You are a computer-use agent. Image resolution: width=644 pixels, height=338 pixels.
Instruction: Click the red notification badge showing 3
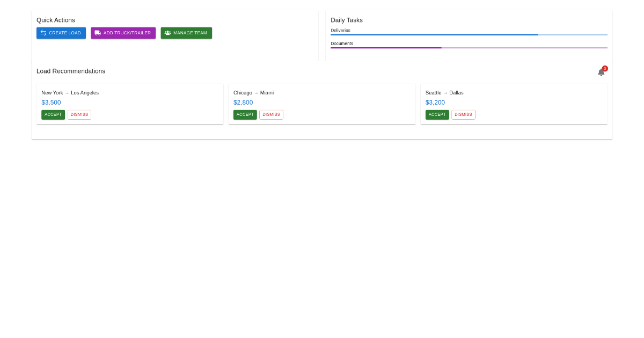[605, 69]
